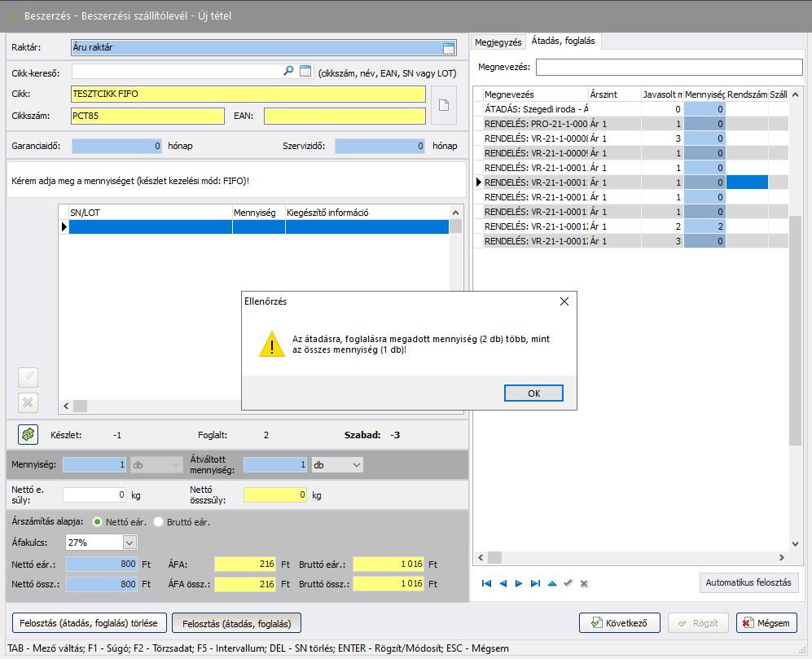The height and width of the screenshot is (659, 812).
Task: Click into the Megnevezés filter field
Action: pyautogui.click(x=668, y=67)
